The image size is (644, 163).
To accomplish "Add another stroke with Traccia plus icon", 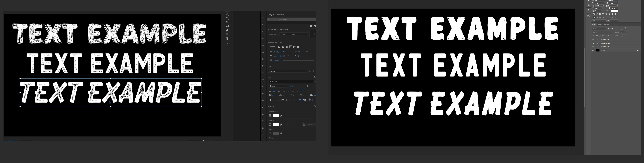I will point(315,120).
